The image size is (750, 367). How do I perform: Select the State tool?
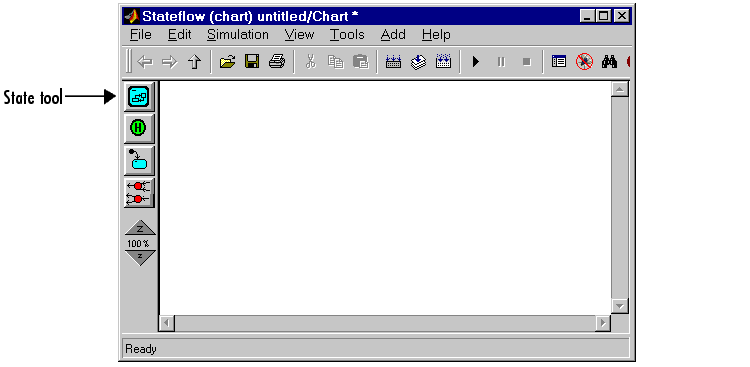[x=139, y=97]
